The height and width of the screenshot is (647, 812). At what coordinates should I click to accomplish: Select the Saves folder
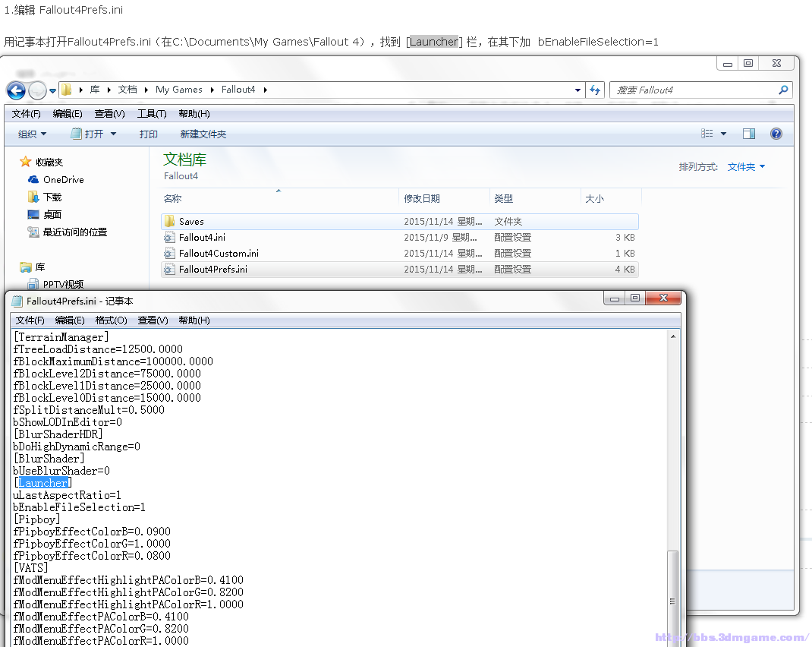point(191,222)
